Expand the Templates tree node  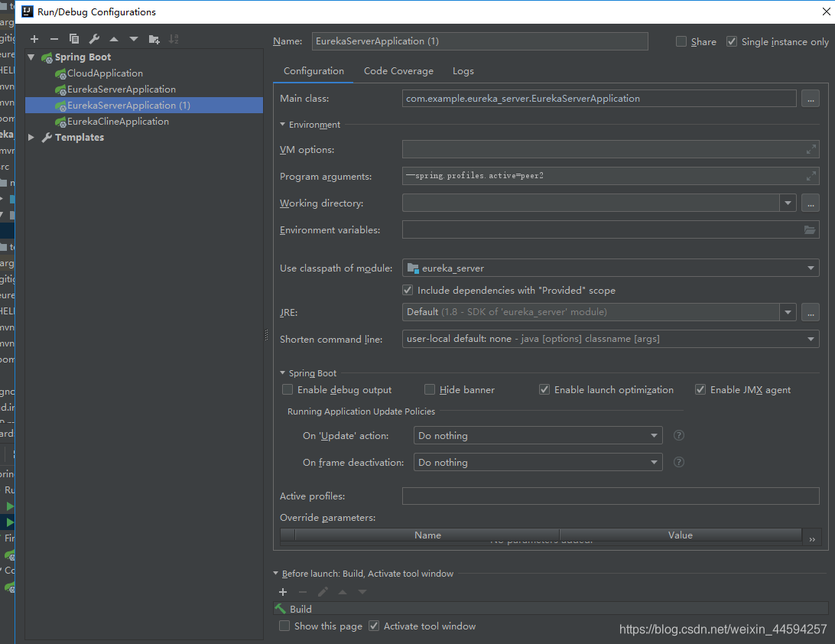pos(31,138)
